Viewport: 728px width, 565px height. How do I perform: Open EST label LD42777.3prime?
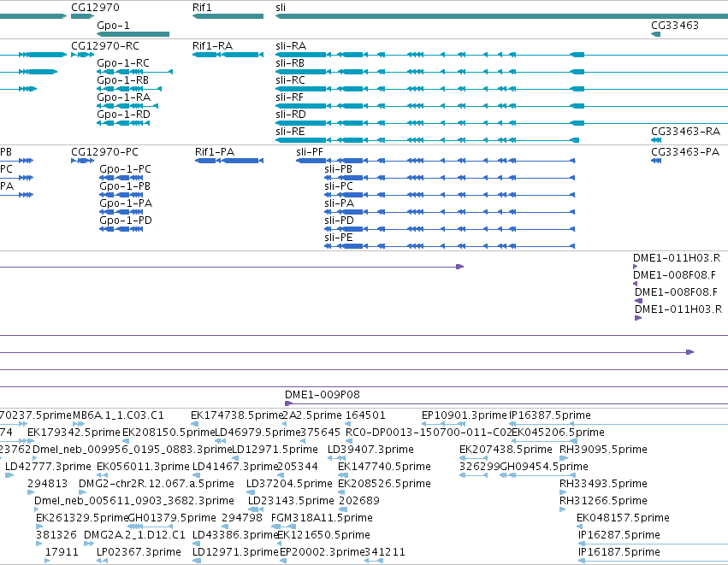(48, 467)
